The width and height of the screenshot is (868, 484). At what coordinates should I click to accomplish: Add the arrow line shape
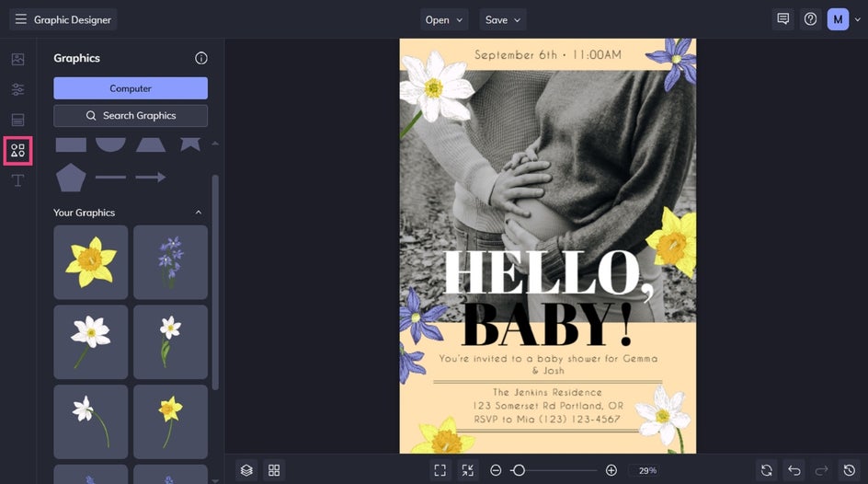[x=151, y=178]
